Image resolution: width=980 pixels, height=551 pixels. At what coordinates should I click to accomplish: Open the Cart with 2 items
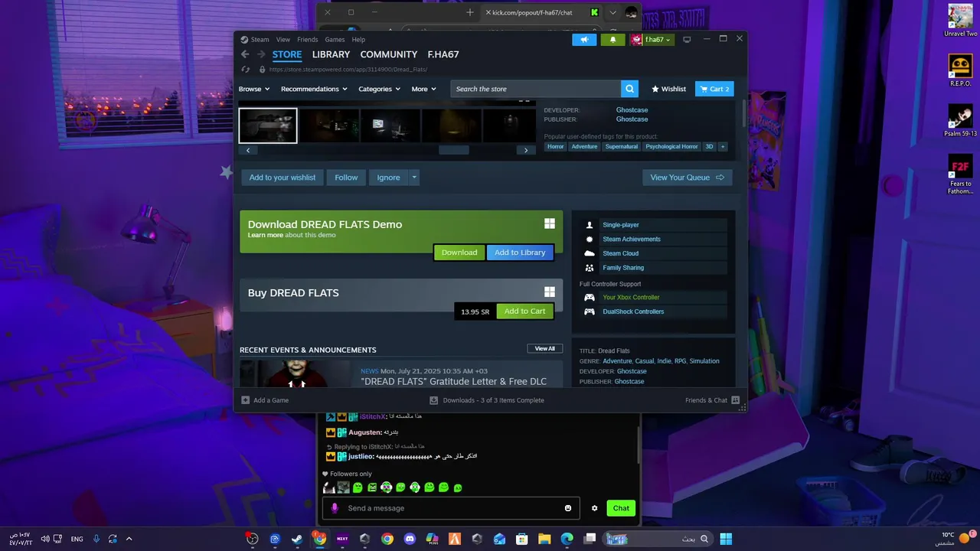[714, 89]
